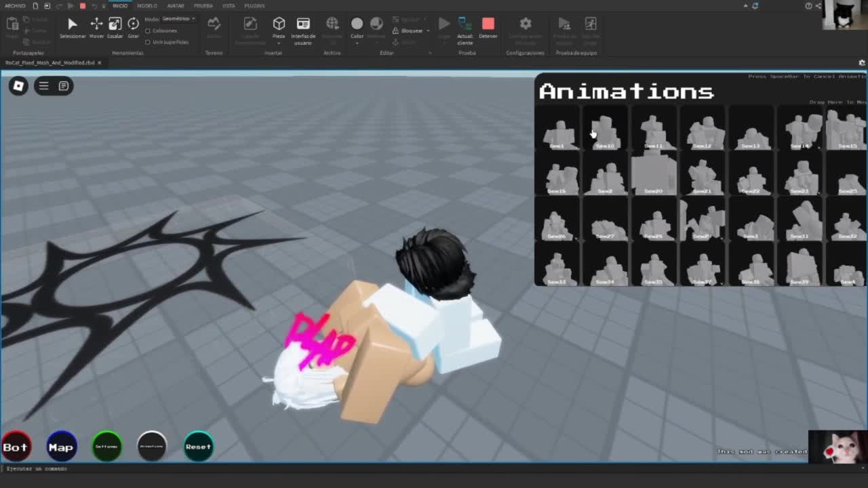Choose the Escalar tool
The image size is (868, 488).
[x=115, y=27]
